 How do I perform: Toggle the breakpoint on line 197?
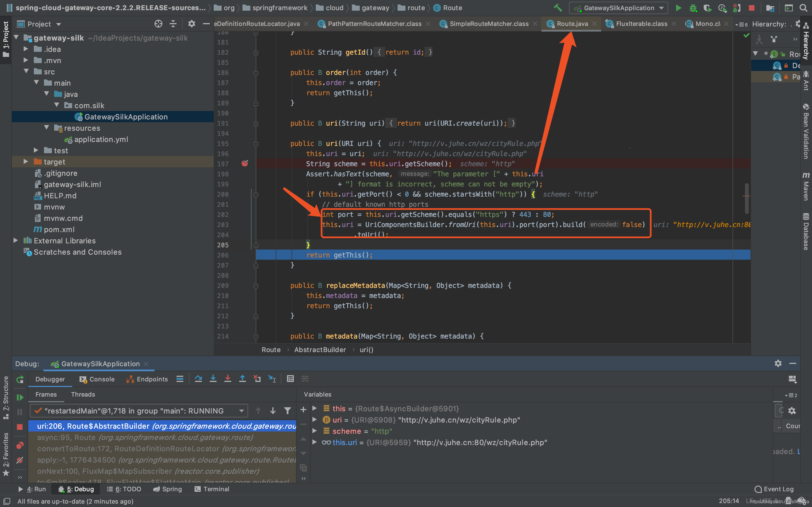click(245, 164)
